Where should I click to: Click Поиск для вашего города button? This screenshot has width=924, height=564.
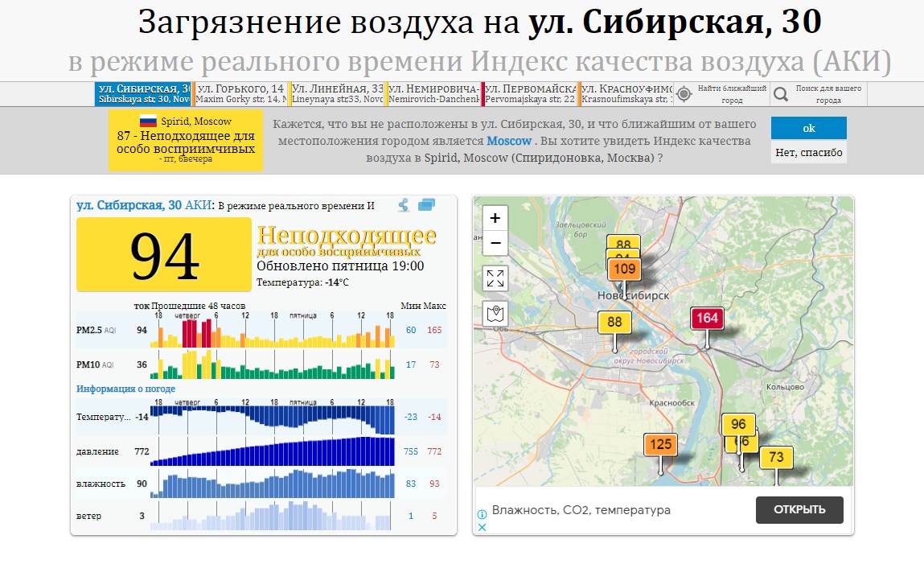pyautogui.click(x=819, y=94)
